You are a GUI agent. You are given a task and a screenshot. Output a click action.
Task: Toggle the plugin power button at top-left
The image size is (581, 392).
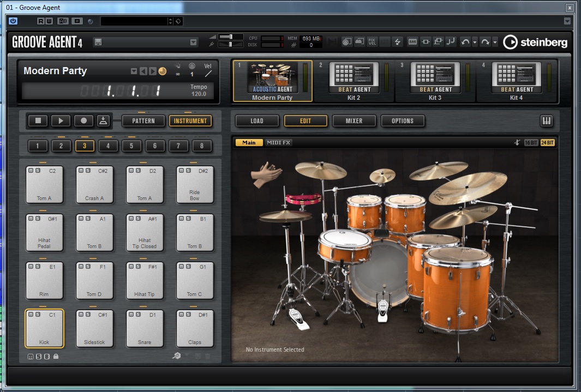[13, 21]
